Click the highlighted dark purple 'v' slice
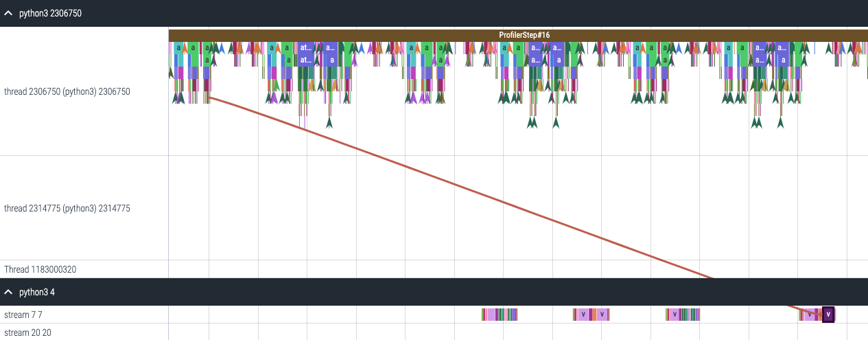Viewport: 868px width, 340px height. (828, 315)
